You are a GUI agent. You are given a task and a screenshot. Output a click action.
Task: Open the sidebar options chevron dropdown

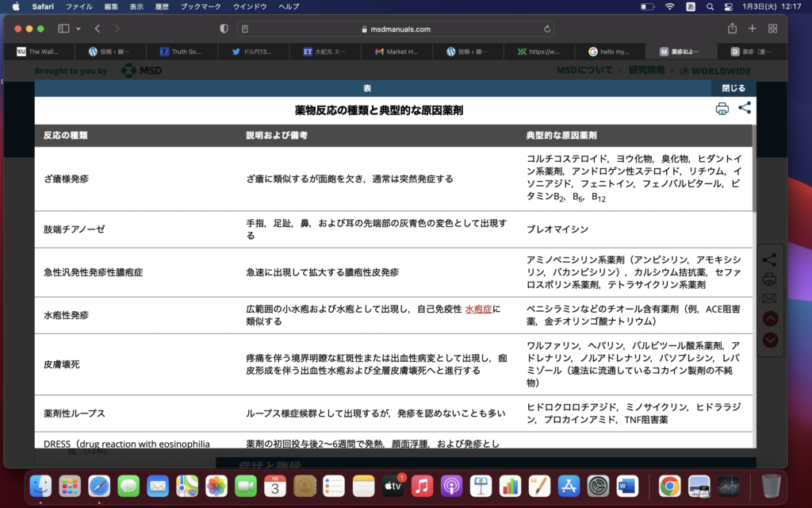(x=77, y=27)
